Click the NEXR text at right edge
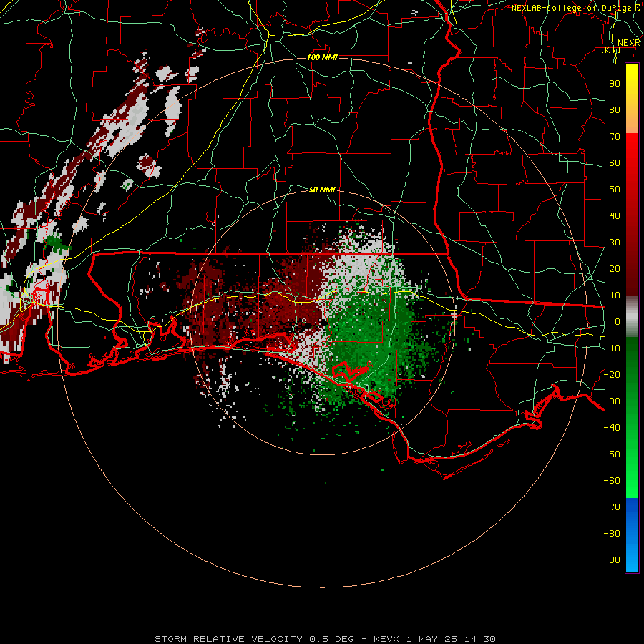 point(629,43)
